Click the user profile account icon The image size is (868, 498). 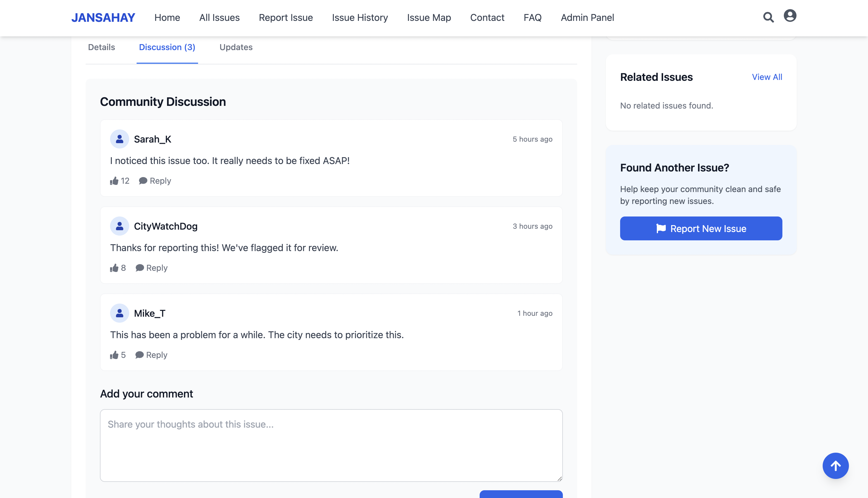pos(790,16)
